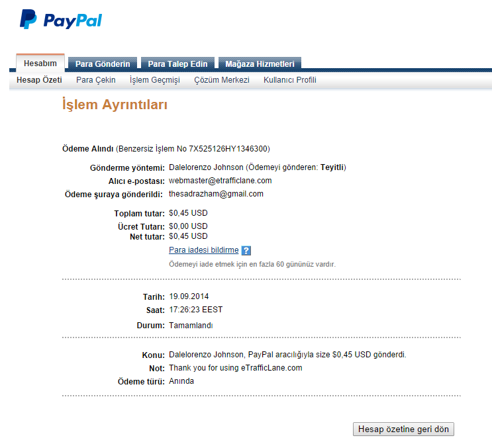Click the thesadrazham@gmail.com address

tap(216, 194)
